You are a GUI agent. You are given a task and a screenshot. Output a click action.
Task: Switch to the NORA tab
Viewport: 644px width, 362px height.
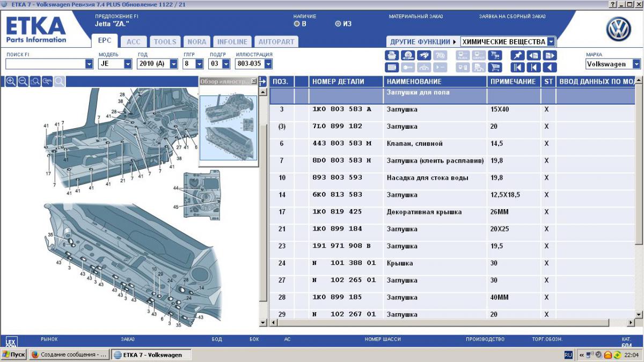197,41
